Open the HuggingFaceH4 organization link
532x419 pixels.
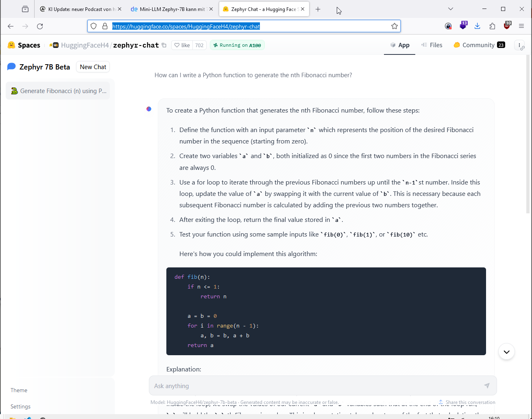[85, 45]
